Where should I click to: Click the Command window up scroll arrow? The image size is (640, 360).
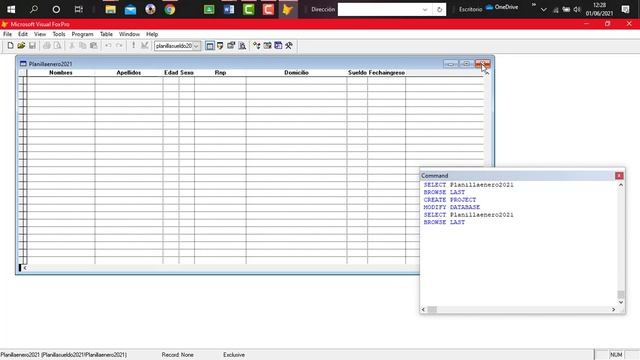click(621, 185)
